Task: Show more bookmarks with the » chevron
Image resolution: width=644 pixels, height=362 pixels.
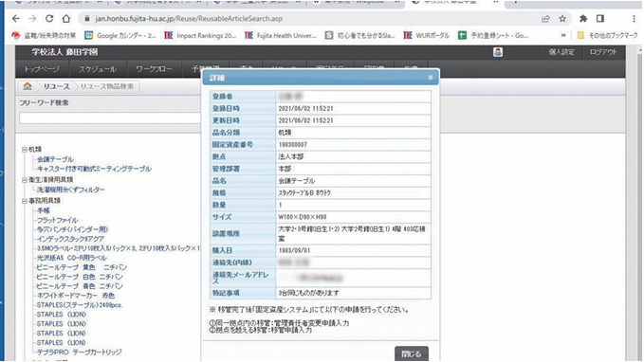Action: click(563, 36)
